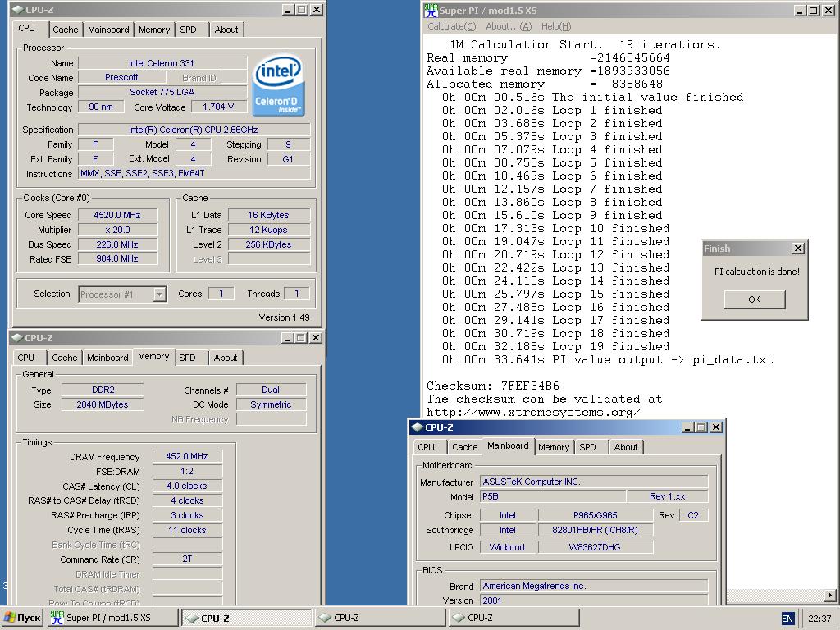Click OK in the Finish dialog
The height and width of the screenshot is (630, 840).
(x=755, y=299)
